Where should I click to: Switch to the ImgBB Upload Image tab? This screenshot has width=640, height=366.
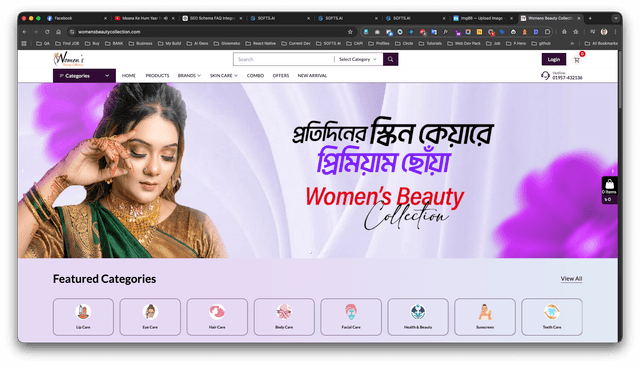click(x=483, y=18)
